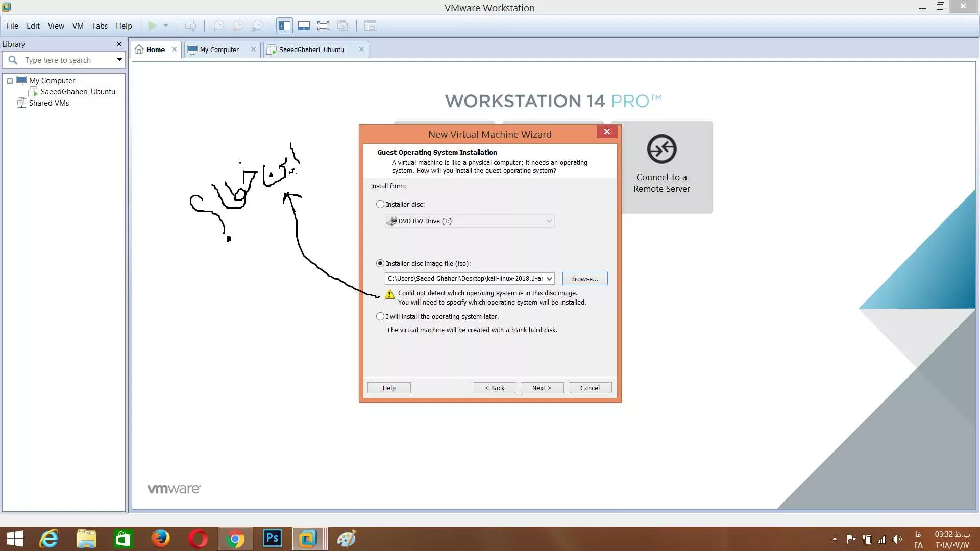Open the ISO file path combo box dropdown
Image resolution: width=980 pixels, height=551 pixels.
tap(549, 279)
